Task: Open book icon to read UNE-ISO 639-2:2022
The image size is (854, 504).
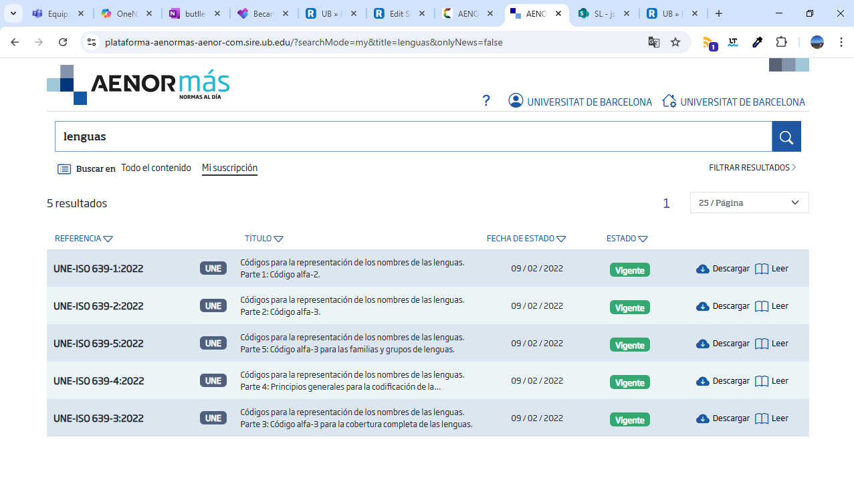Action: tap(761, 306)
